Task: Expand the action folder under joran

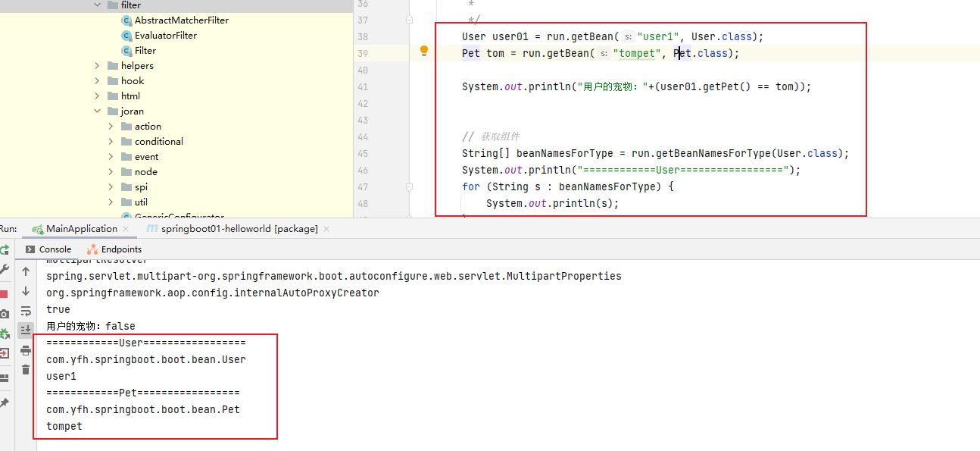Action: click(111, 127)
